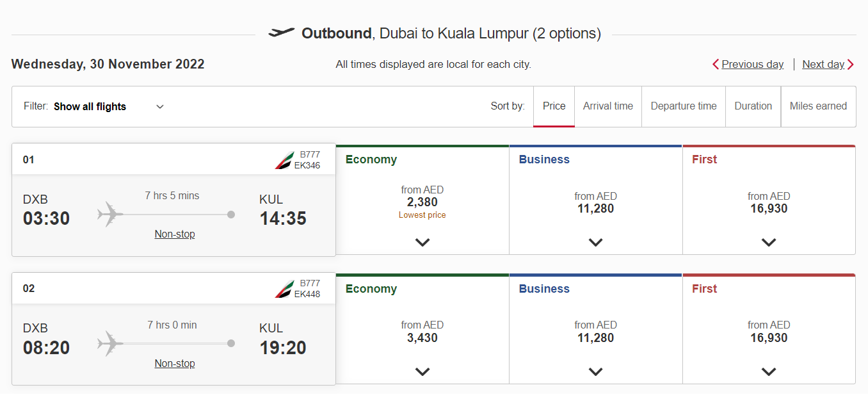Select Miles earned sorting option
This screenshot has width=868, height=415.
[818, 106]
